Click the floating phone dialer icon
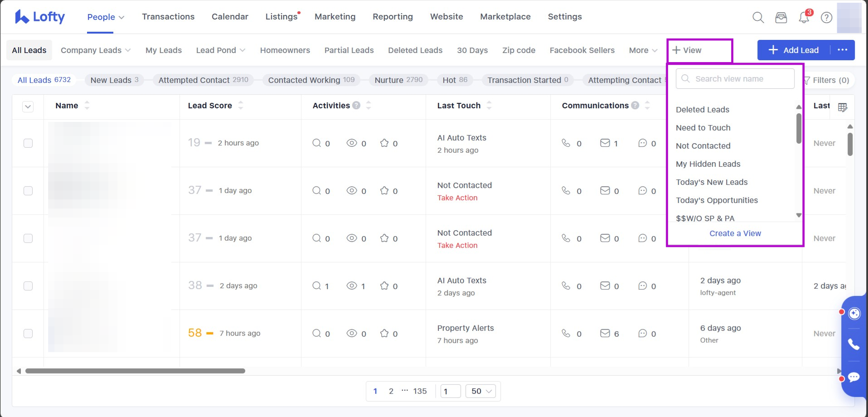The height and width of the screenshot is (417, 868). point(854,344)
